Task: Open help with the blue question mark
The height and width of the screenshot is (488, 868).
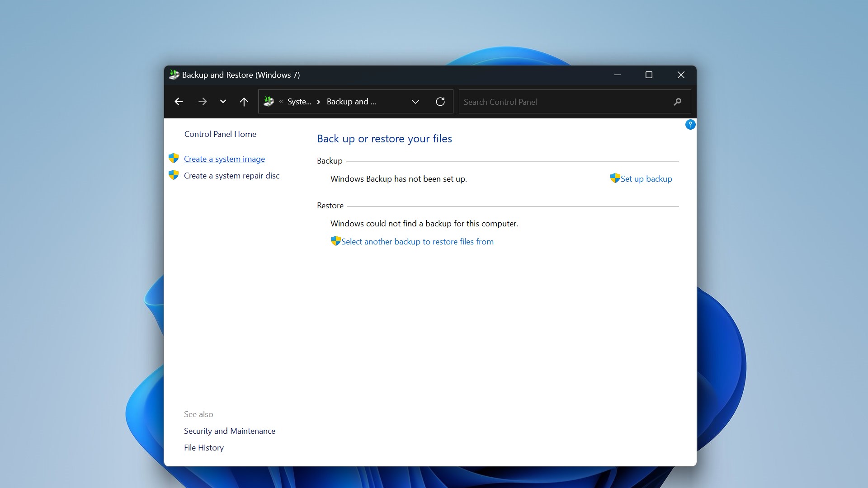Action: tap(690, 124)
